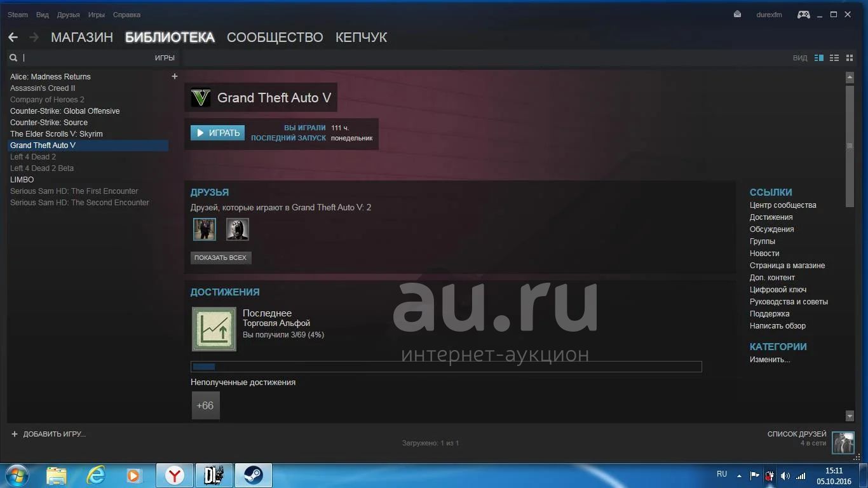The image size is (868, 488).
Task: Open the second friend's masked avatar
Action: (238, 229)
